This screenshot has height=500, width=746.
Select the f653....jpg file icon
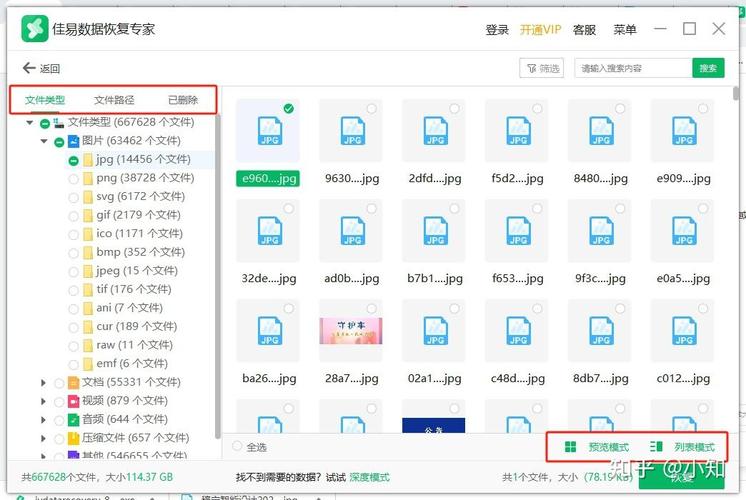pos(518,231)
